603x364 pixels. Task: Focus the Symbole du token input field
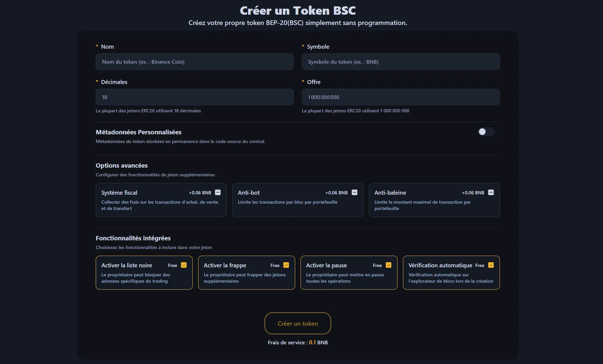pyautogui.click(x=400, y=62)
